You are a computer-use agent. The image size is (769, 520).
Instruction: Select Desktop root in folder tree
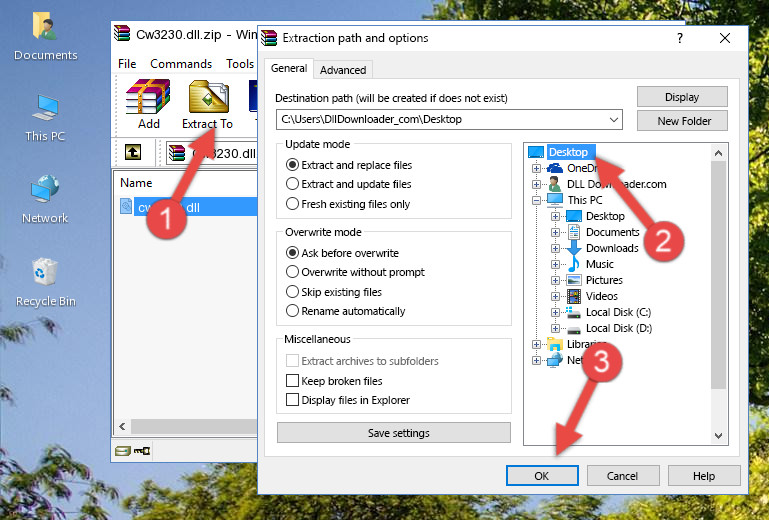(x=568, y=152)
